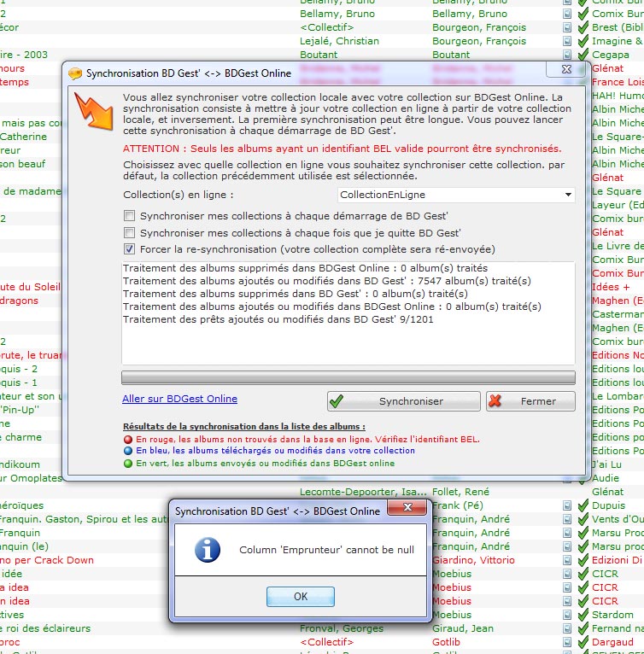Click the green checkmark beside Dargaud

click(583, 642)
